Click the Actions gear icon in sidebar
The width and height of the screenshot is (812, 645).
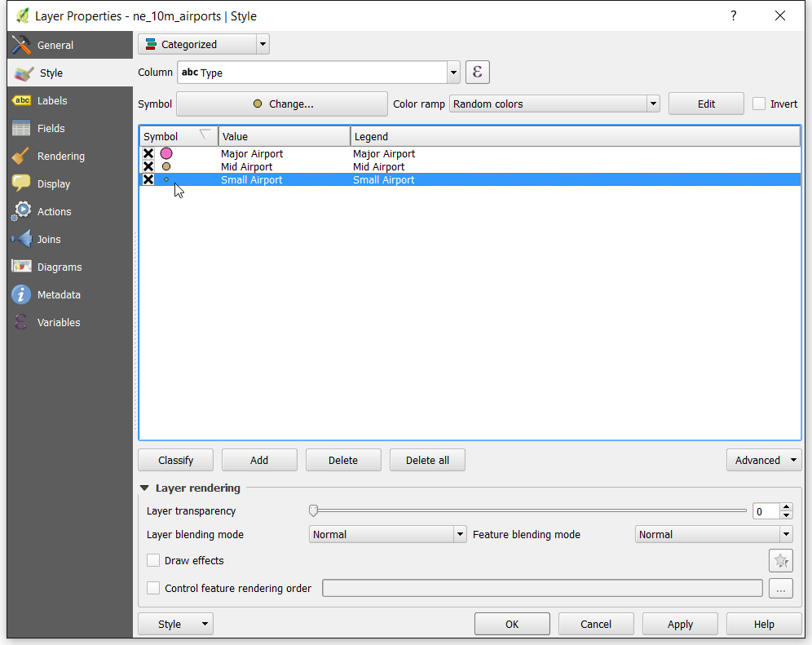pos(21,211)
